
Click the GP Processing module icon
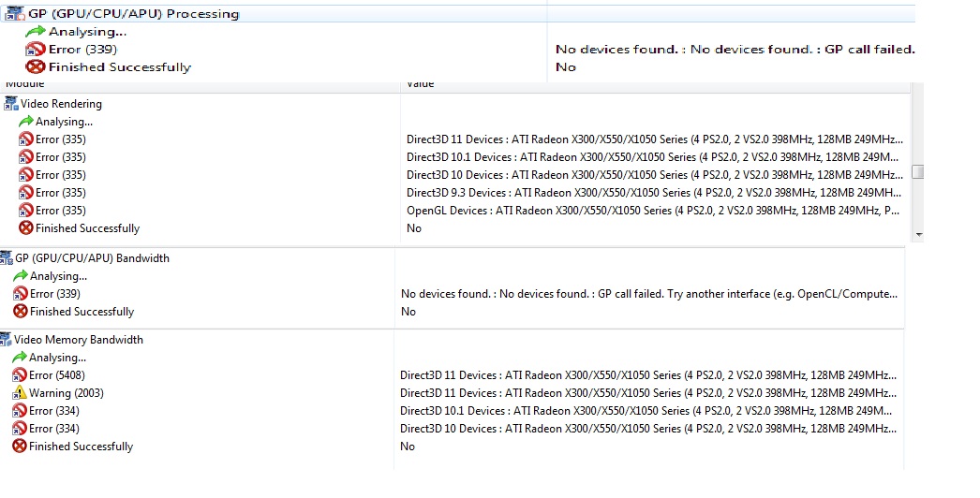point(14,14)
